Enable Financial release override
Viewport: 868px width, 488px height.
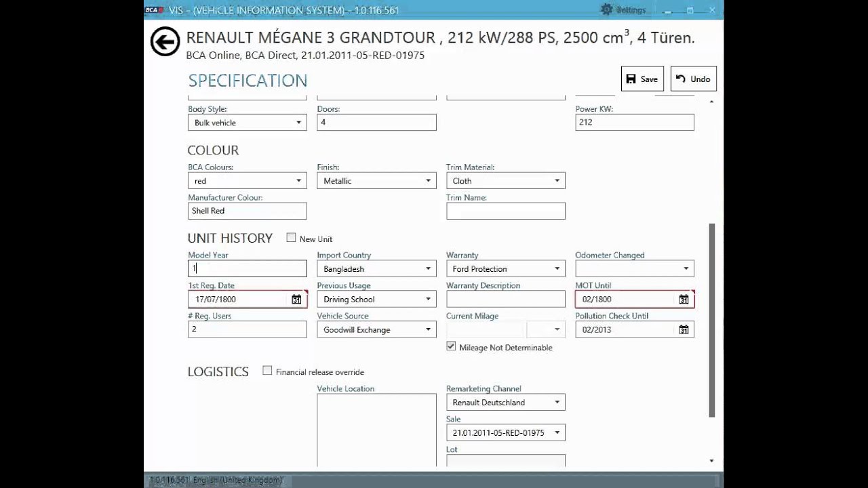(x=267, y=371)
